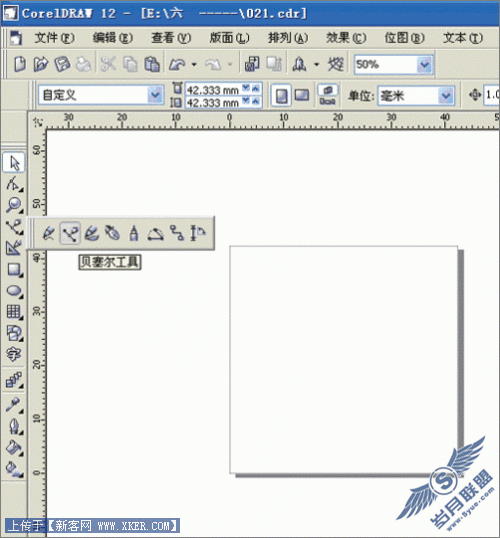This screenshot has width=500, height=538.
Task: Click the Export icon
Action: click(x=274, y=64)
